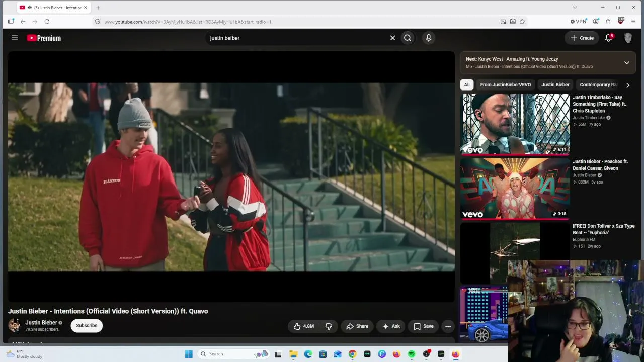
Task: Close the Justin Bieber Intentions tab
Action: (x=86, y=8)
